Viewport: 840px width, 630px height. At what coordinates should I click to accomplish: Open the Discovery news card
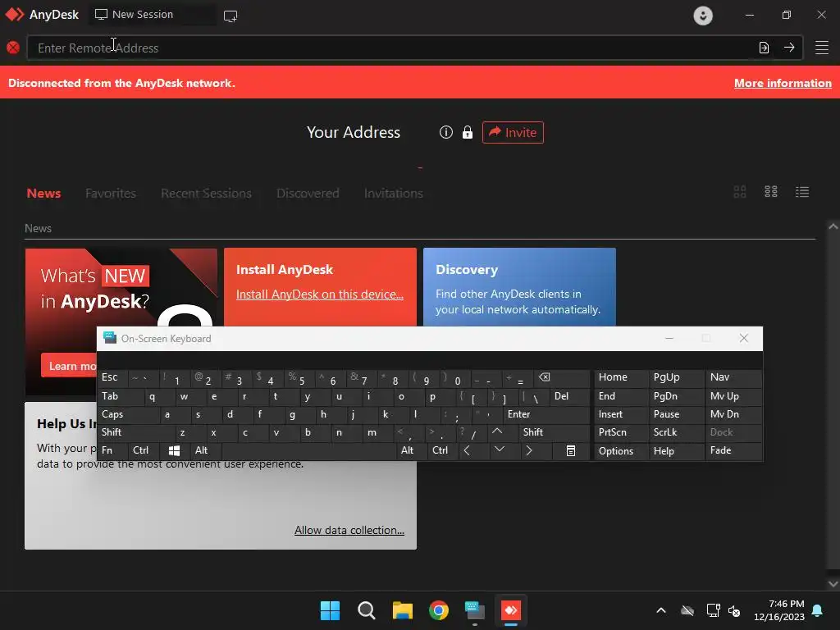point(519,286)
